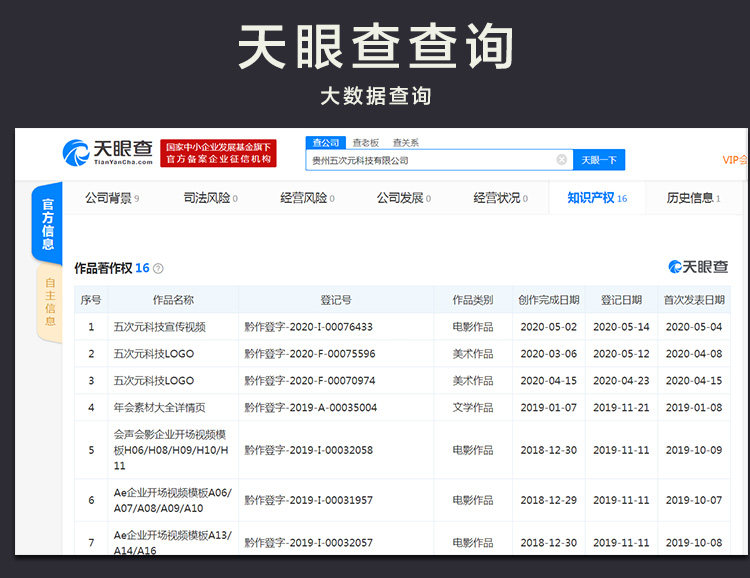Select the 会声会影企业开场视频模板 work name
750x578 pixels.
click(171, 450)
